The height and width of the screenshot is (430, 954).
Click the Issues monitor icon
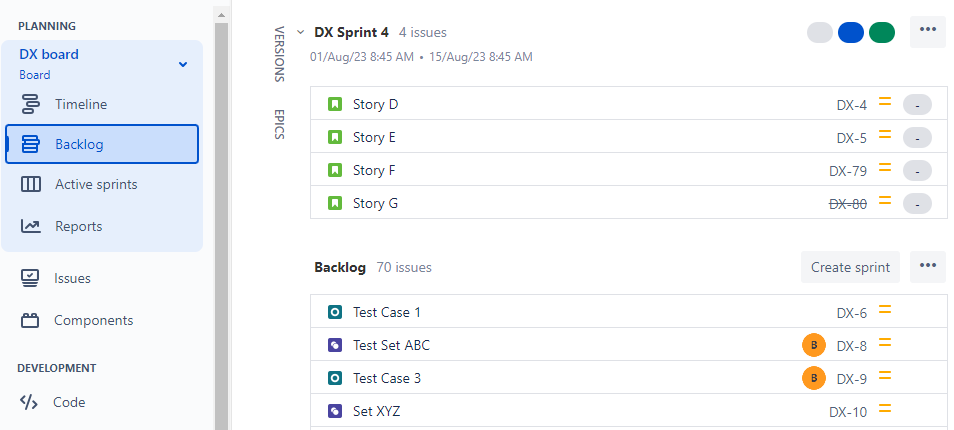[x=31, y=278]
